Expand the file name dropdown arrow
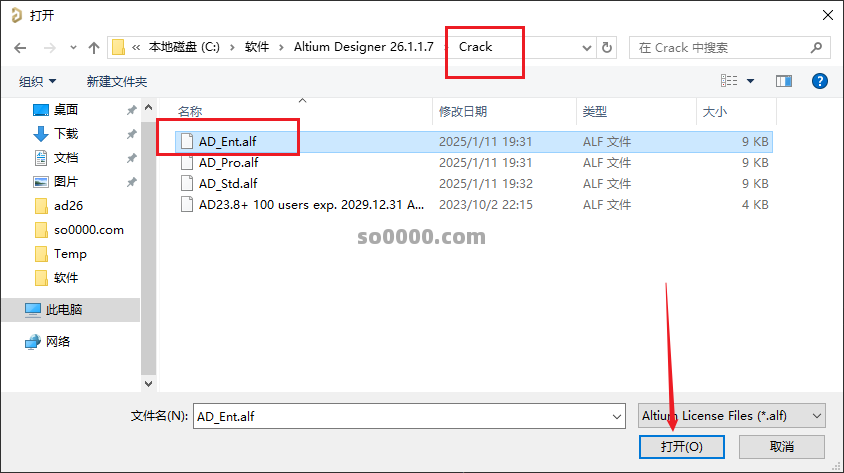The image size is (844, 473). (617, 416)
